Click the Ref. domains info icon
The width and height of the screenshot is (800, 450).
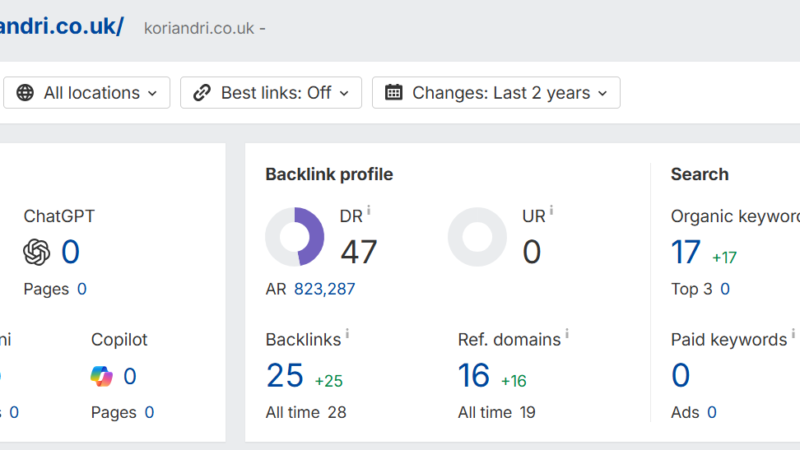tap(567, 335)
